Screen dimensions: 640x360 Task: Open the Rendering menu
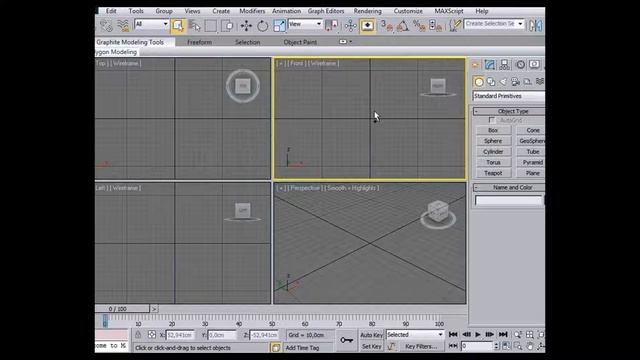pyautogui.click(x=367, y=11)
